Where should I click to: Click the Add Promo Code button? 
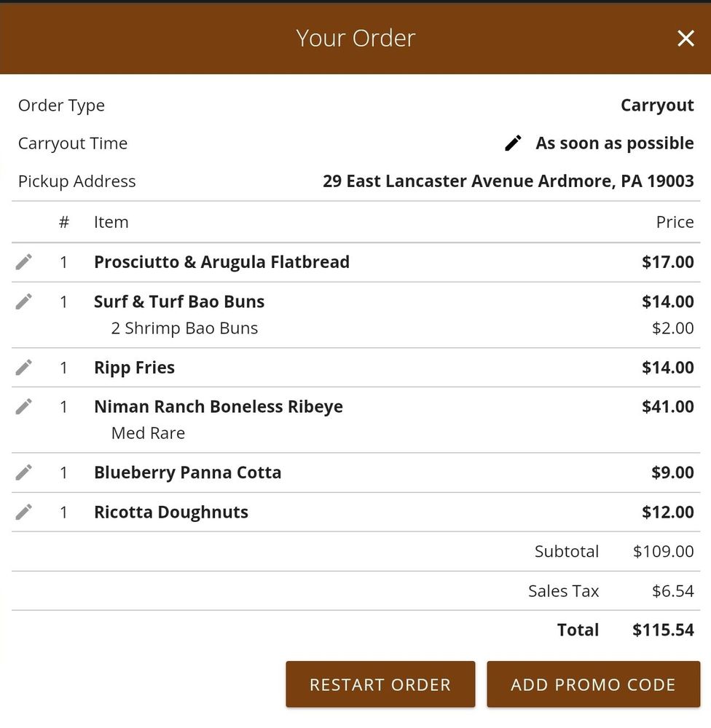(593, 684)
